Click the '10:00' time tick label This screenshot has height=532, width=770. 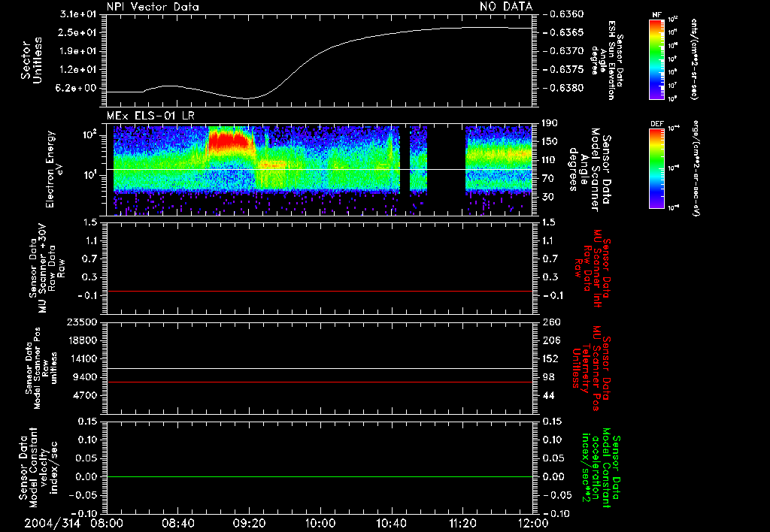click(x=320, y=524)
